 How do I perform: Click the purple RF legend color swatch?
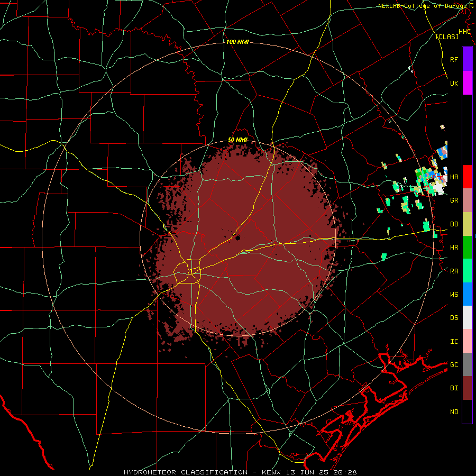tap(467, 59)
